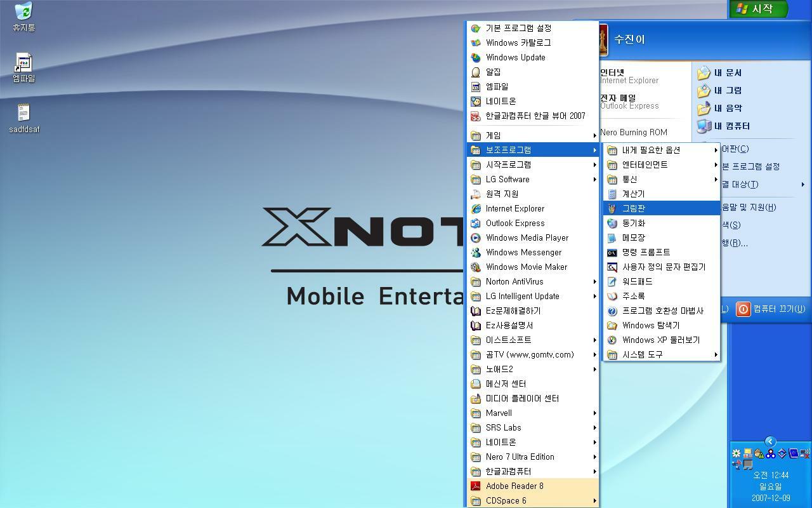Image resolution: width=812 pixels, height=508 pixels.
Task: Open Windows Movie Maker
Action: 533,267
